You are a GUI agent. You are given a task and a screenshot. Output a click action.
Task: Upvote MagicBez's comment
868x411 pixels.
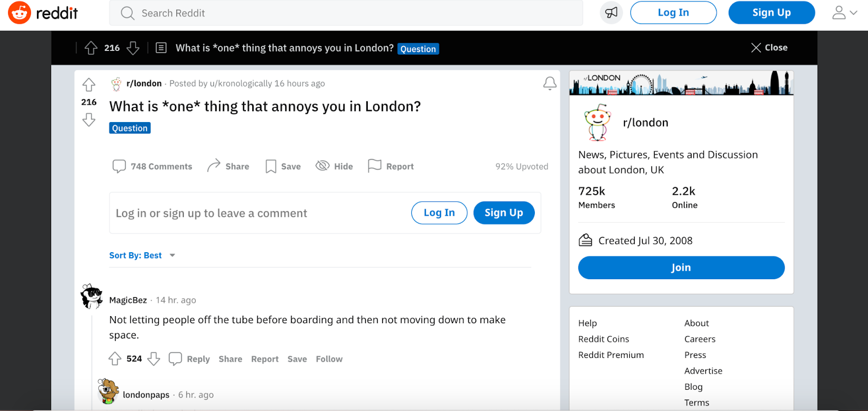pos(115,358)
